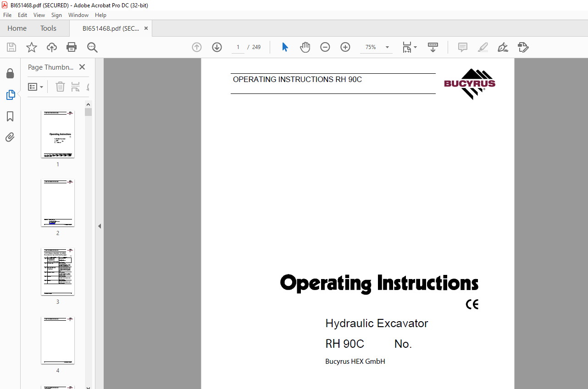Expand the page display options arrow
The image size is (588, 389).
[416, 47]
